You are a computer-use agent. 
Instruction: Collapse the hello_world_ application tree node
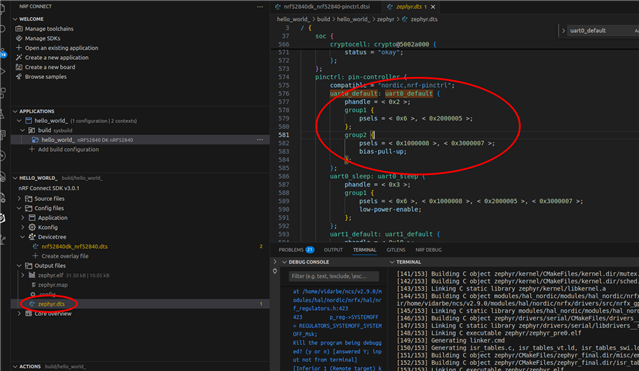tap(19, 121)
